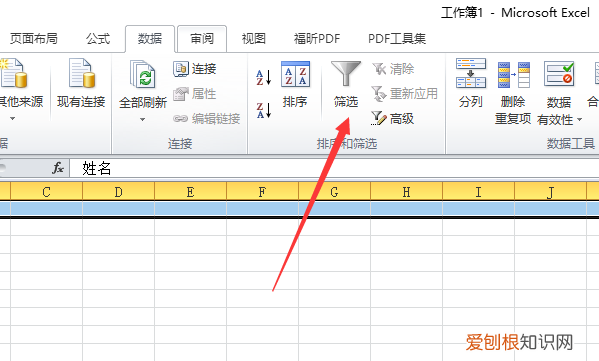
Task: Click Edit Links button
Action: (207, 119)
